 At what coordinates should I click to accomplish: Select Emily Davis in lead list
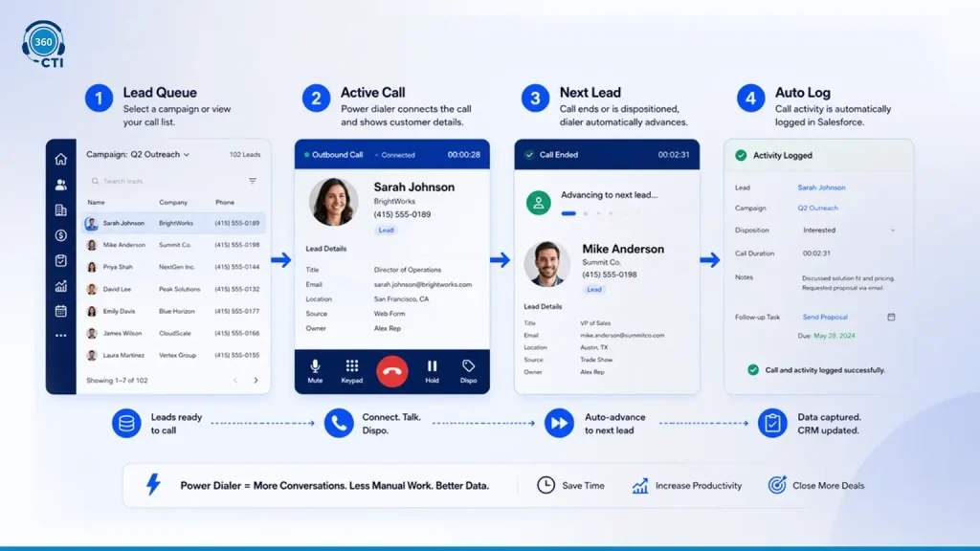point(173,311)
